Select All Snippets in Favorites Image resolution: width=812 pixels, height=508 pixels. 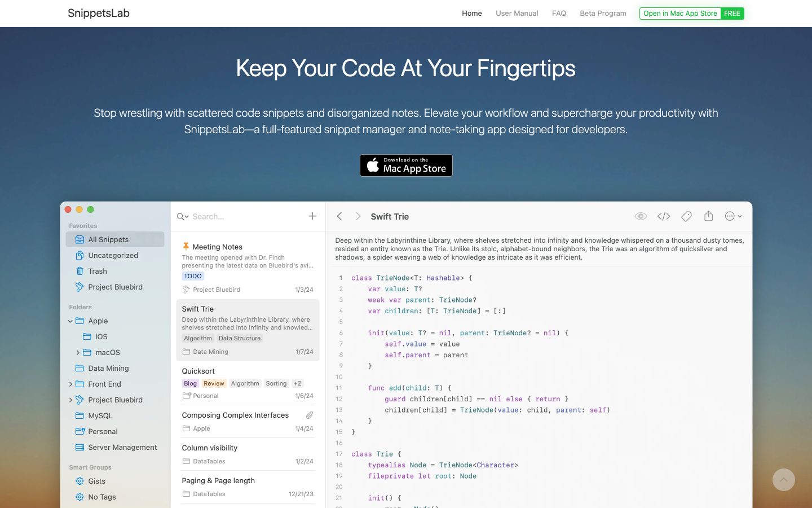pyautogui.click(x=115, y=239)
